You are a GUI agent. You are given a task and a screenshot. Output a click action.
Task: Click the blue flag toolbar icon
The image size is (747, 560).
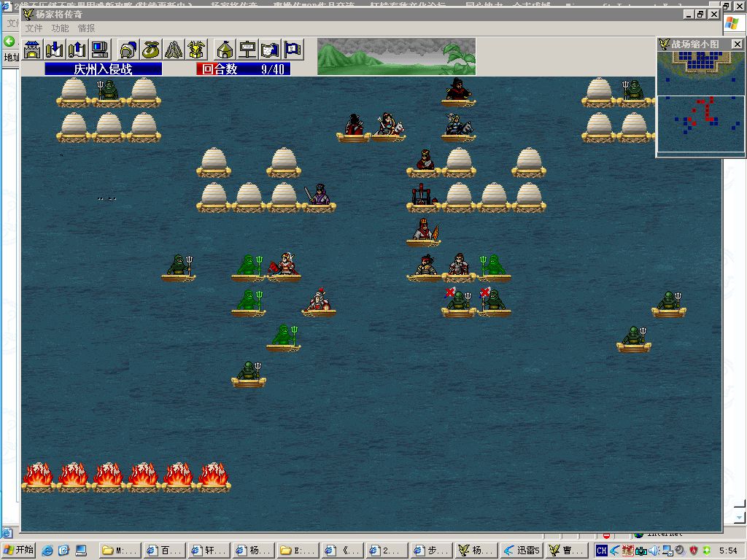293,50
